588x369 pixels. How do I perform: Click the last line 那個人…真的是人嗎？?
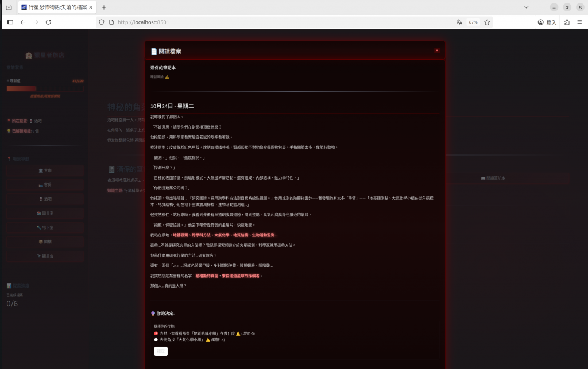(x=168, y=286)
